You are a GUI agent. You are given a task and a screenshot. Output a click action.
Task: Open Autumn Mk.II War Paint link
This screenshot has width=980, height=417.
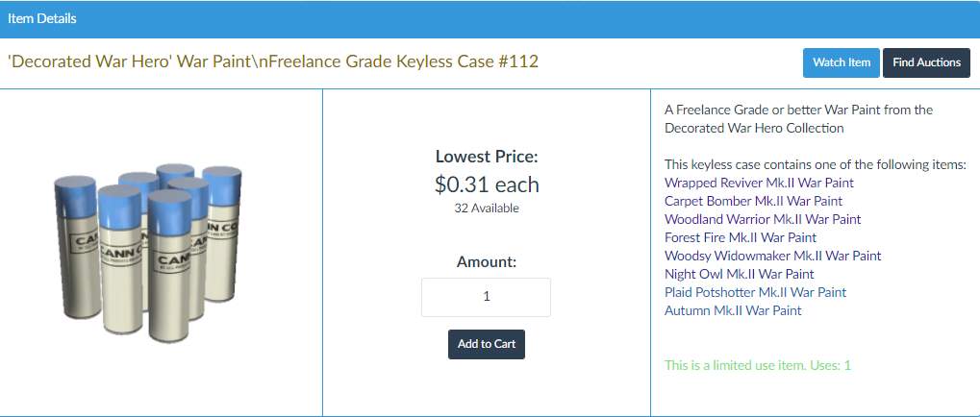[733, 310]
